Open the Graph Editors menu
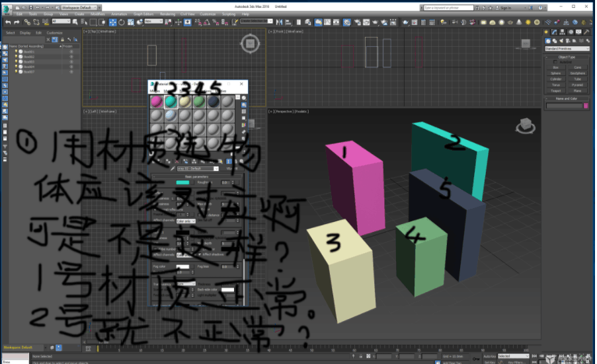 point(143,13)
